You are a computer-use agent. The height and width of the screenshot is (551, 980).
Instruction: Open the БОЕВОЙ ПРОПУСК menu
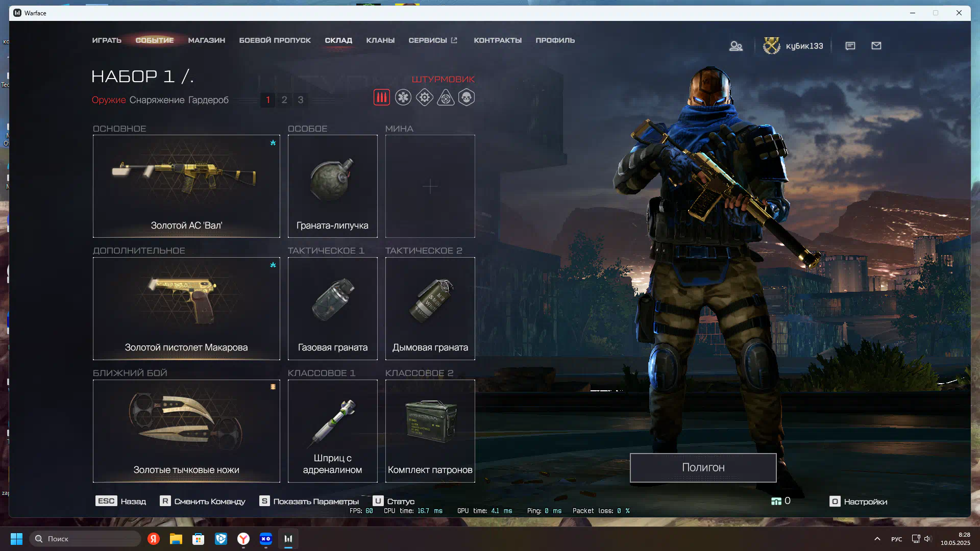pyautogui.click(x=275, y=40)
